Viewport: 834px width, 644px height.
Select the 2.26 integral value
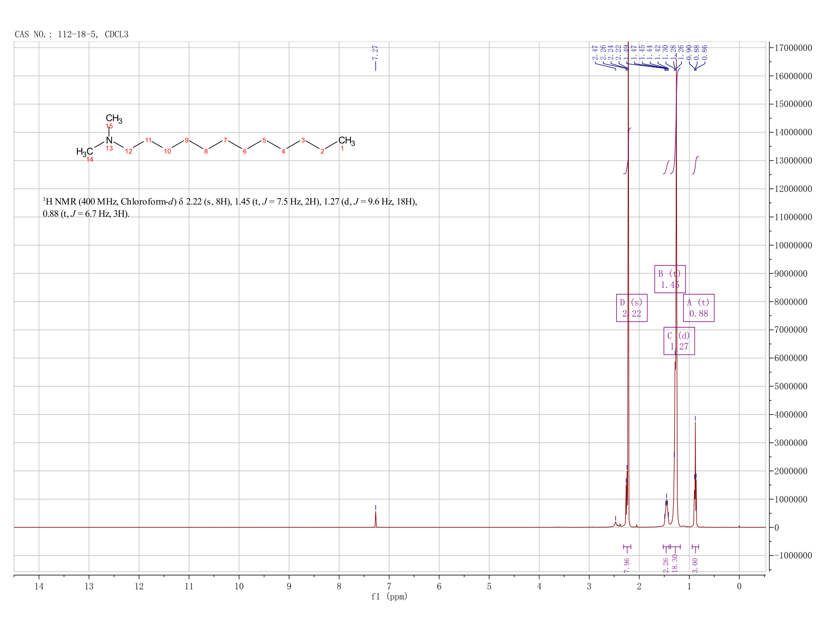point(666,565)
